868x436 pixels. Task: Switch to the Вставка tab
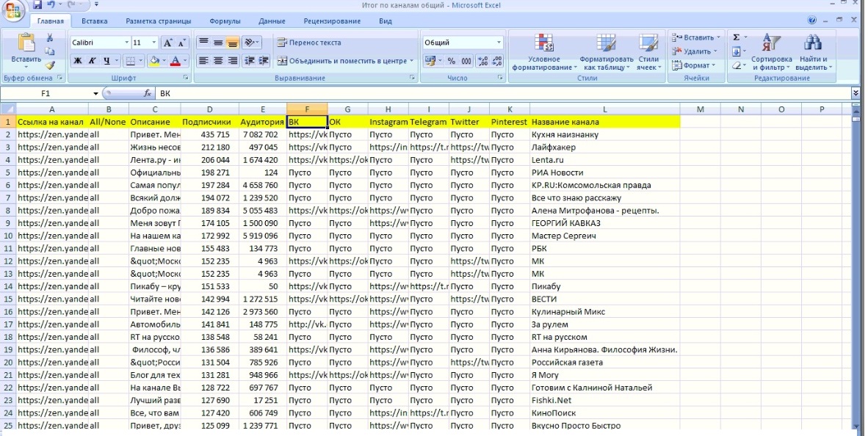point(94,21)
